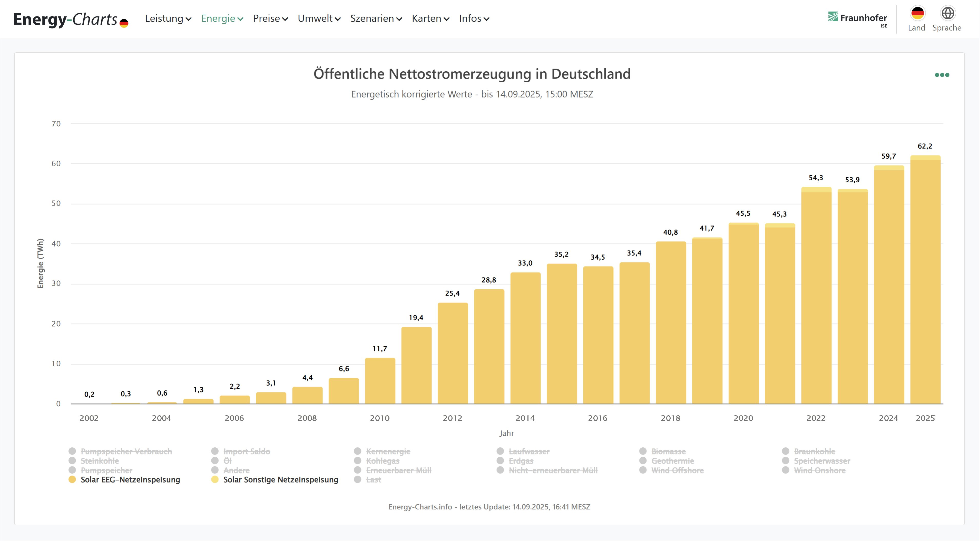Expand the Preise dropdown menu
This screenshot has width=980, height=541.
click(x=270, y=19)
